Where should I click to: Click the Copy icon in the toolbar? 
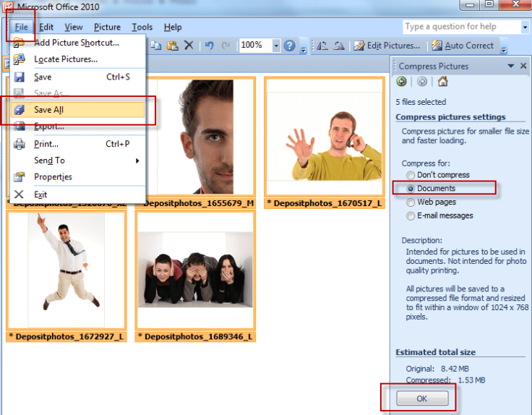[155, 46]
